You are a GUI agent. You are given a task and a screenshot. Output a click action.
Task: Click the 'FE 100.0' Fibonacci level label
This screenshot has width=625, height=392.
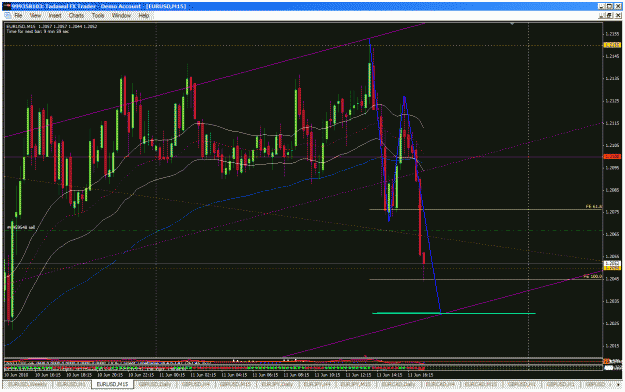[593, 276]
